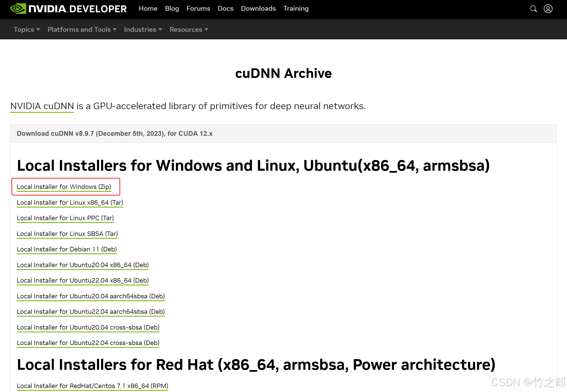Go to Downloads in top navigation
Viewport: 567px width, 392px height.
click(258, 9)
